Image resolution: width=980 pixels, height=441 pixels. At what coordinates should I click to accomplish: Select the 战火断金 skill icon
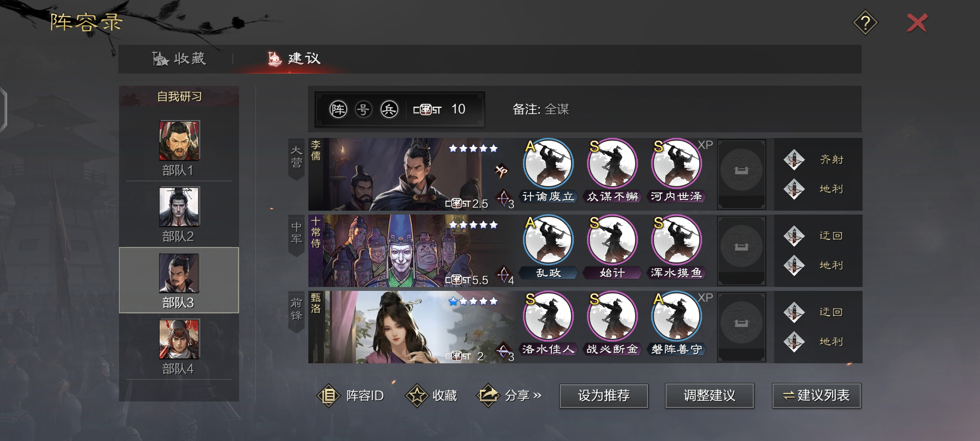coord(612,317)
